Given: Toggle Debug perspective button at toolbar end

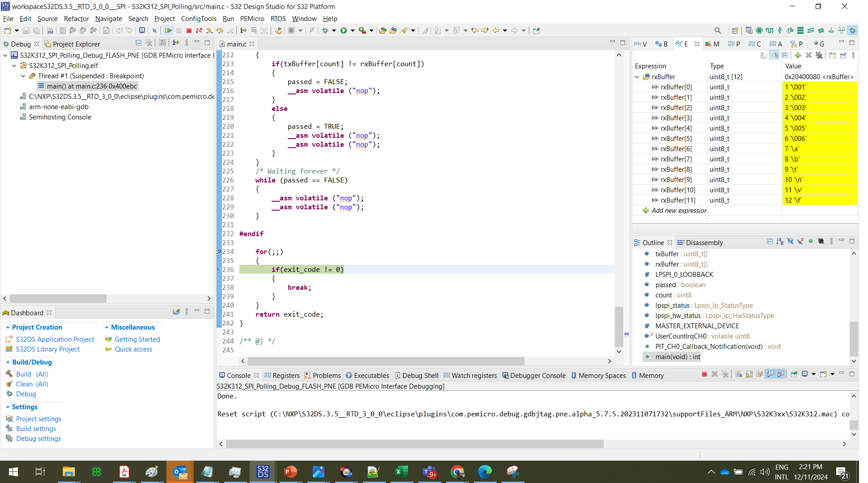Looking at the screenshot, I should (852, 30).
